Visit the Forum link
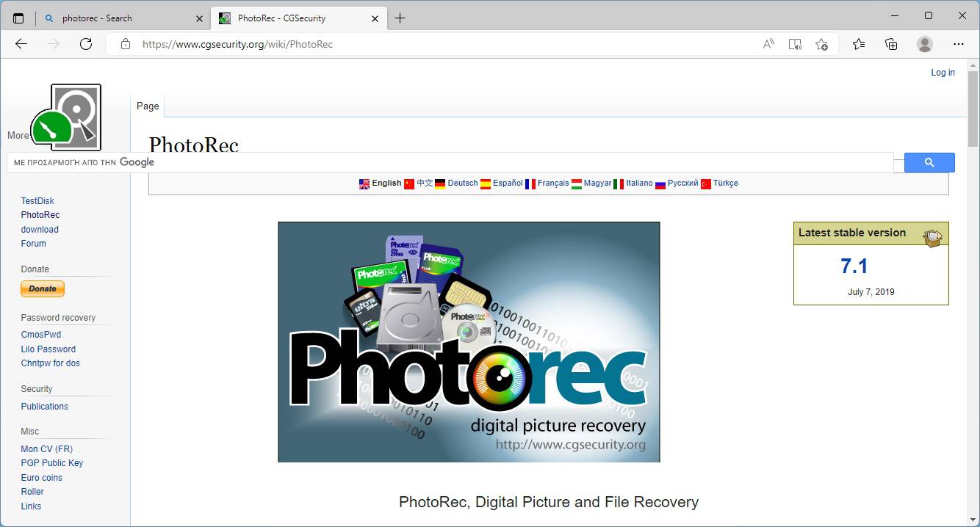The width and height of the screenshot is (980, 527). click(x=34, y=244)
